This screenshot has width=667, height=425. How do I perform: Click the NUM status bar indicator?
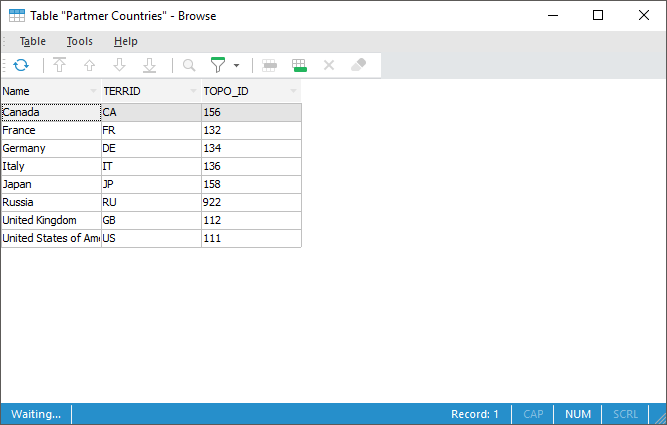pos(578,414)
